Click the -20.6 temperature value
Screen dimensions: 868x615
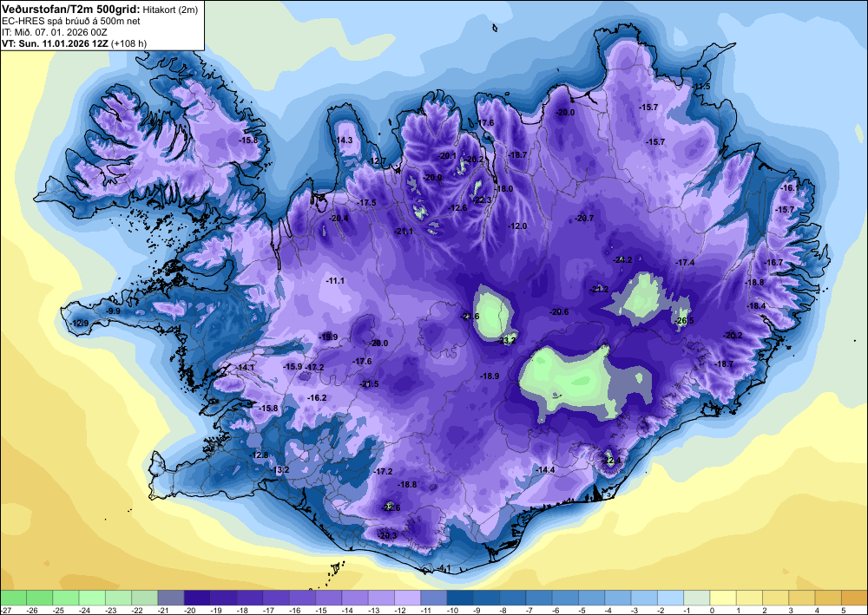[559, 312]
